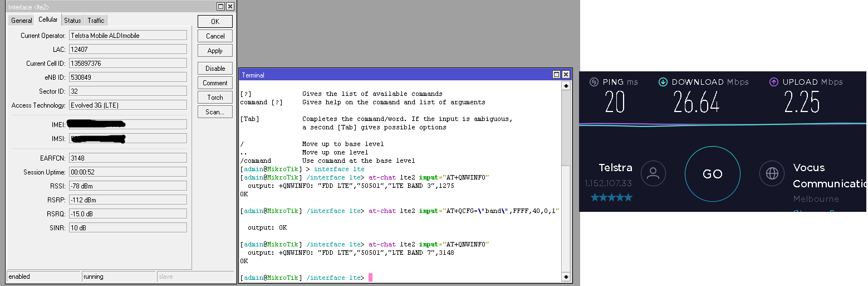Click the Cancel button
868x286 pixels.
215,36
